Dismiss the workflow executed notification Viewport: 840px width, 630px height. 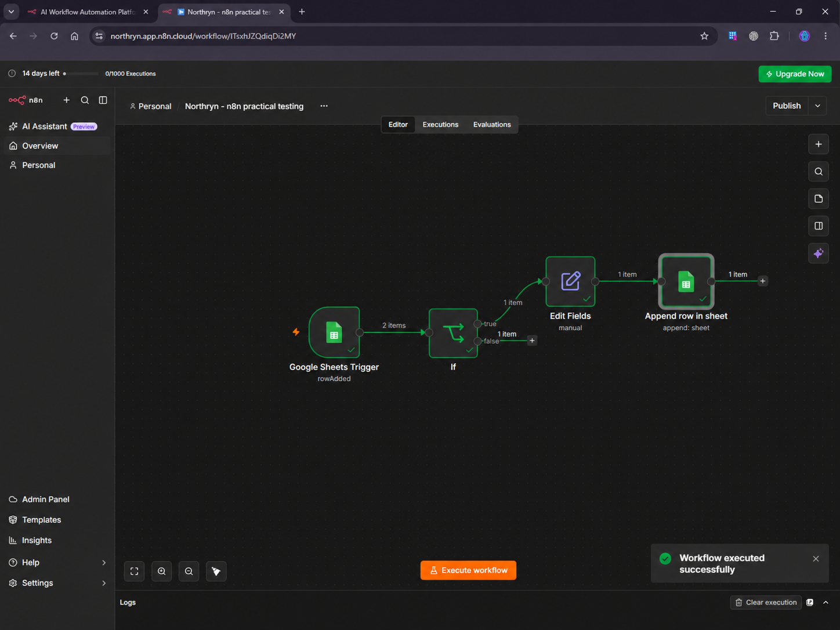816,559
